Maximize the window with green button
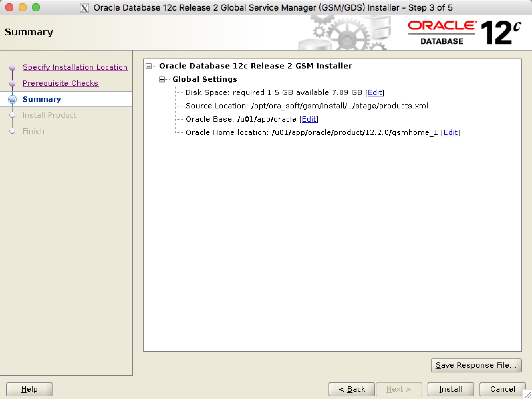Image resolution: width=532 pixels, height=399 pixels. pyautogui.click(x=36, y=7)
